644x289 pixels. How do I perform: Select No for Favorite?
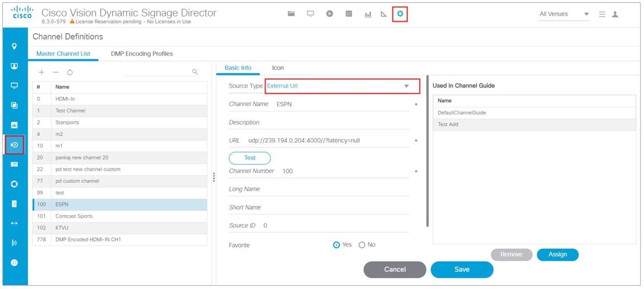(362, 245)
